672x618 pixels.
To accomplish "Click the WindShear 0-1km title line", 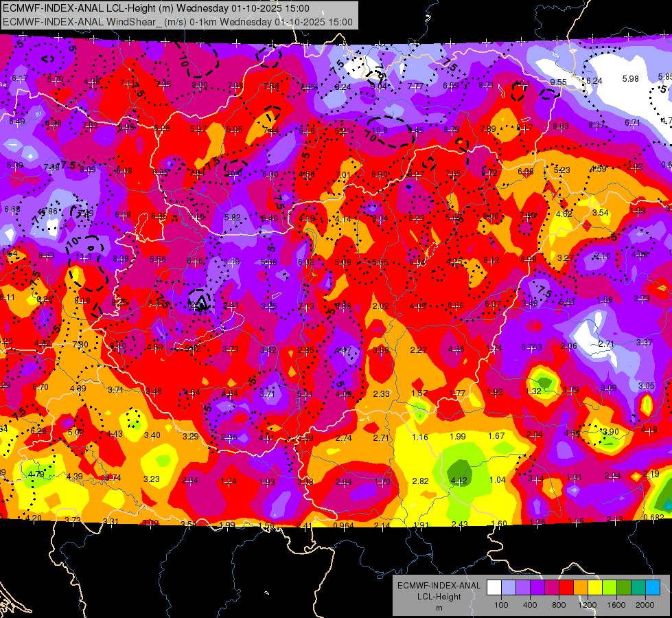I will pyautogui.click(x=177, y=22).
